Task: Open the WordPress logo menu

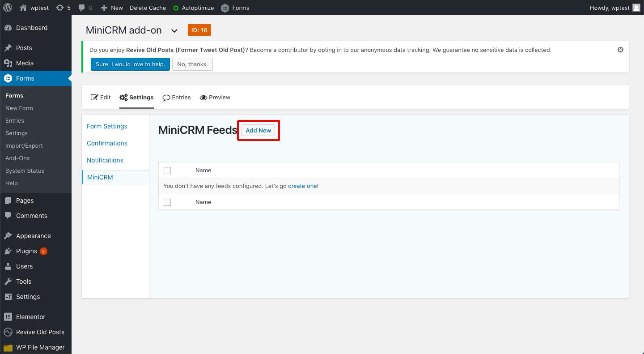Action: click(8, 8)
